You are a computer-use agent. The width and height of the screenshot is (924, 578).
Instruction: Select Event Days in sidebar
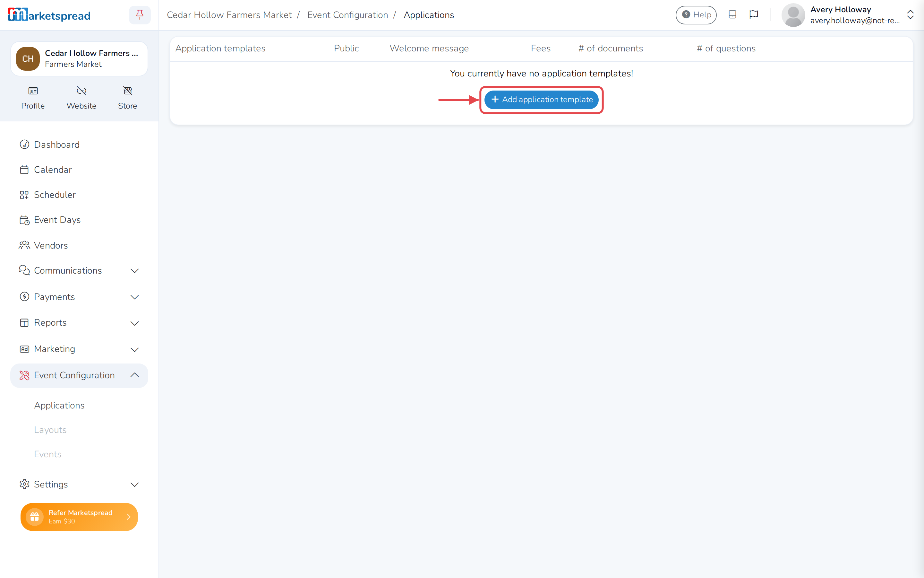(79, 220)
